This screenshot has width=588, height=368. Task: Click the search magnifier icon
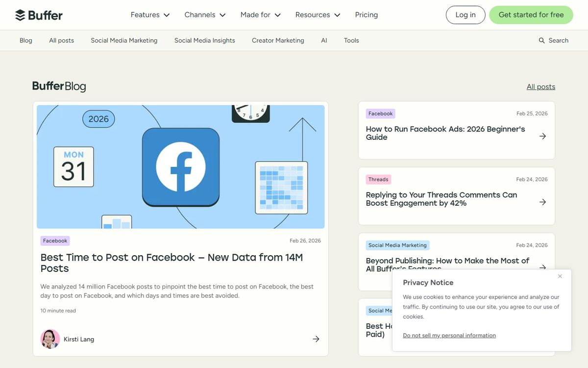(x=541, y=41)
